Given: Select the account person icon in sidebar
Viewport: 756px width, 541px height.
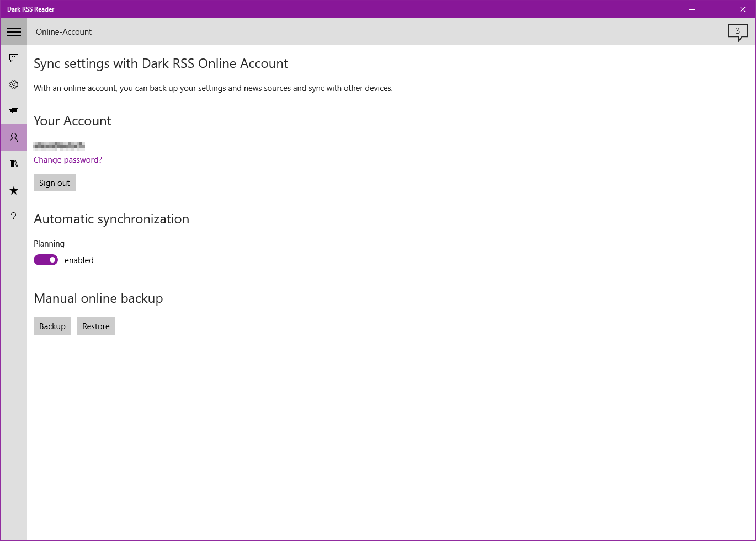Looking at the screenshot, I should click(13, 137).
